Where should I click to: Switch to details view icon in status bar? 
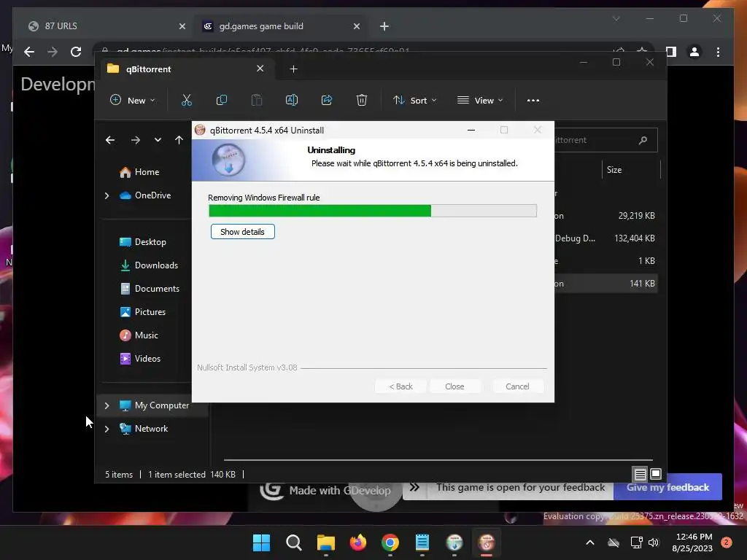(640, 474)
